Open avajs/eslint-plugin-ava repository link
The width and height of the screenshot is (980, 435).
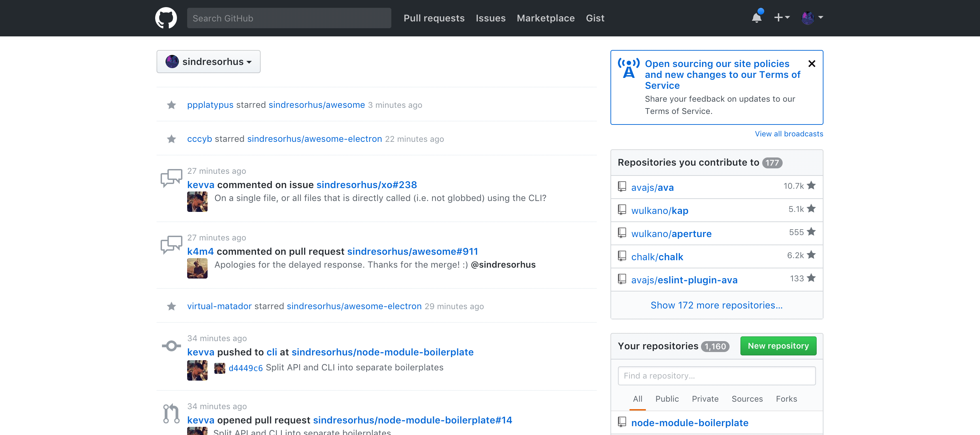pos(684,280)
